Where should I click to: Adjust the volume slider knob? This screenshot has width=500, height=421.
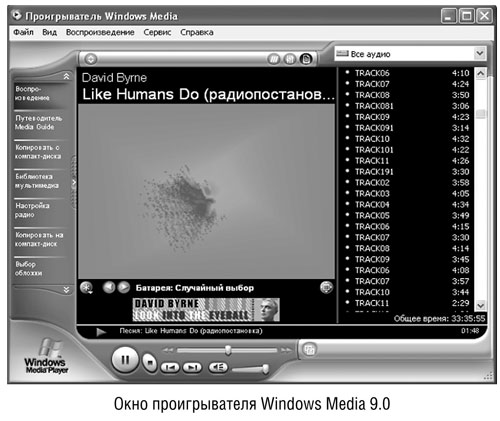click(x=266, y=369)
